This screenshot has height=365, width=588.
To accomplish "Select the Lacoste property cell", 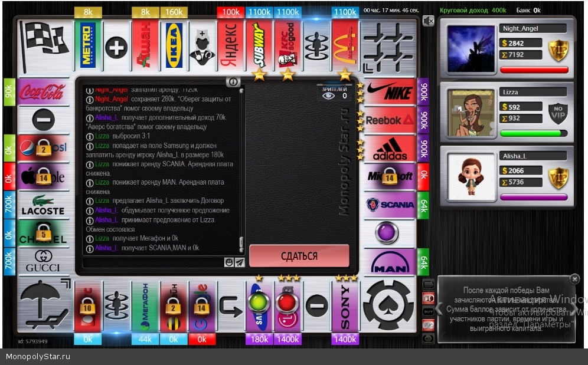I will [x=43, y=205].
